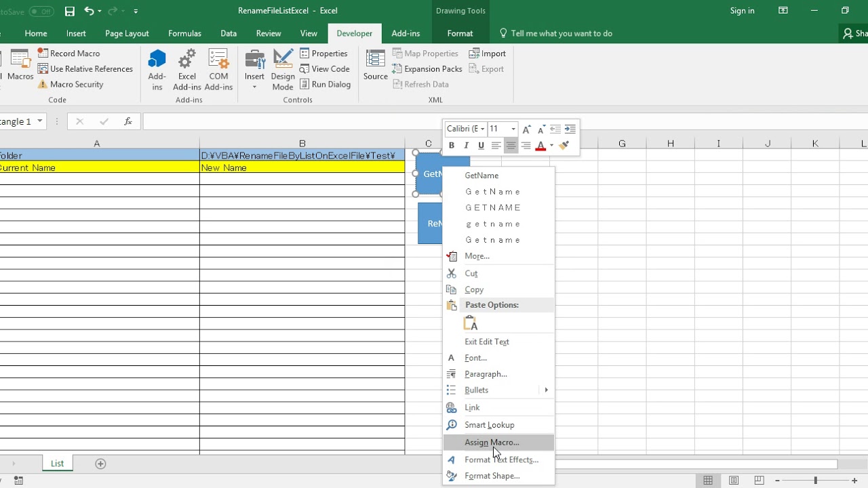Click the Format Painter brush
Screen dimensions: 868x488
564,146
